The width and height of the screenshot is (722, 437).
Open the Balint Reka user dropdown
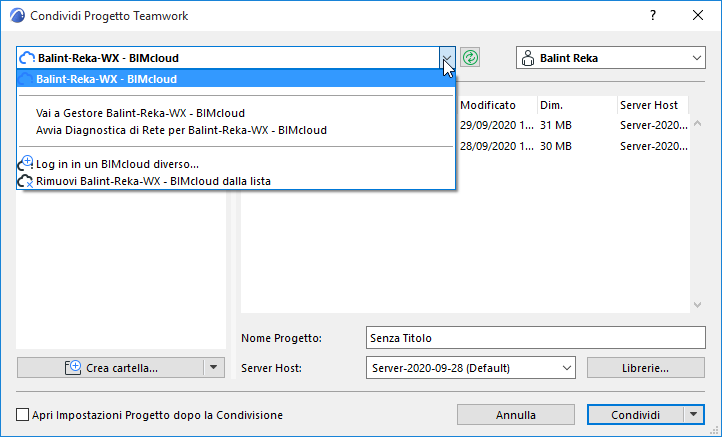pos(697,58)
